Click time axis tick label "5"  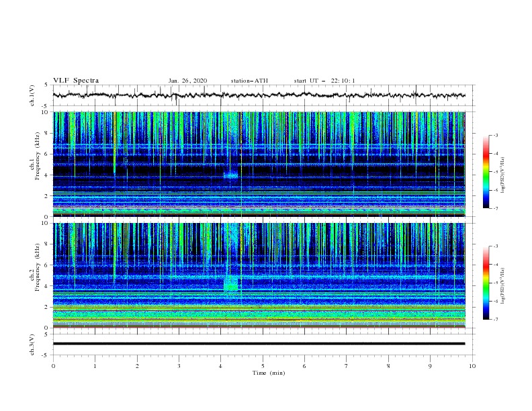pos(263,366)
